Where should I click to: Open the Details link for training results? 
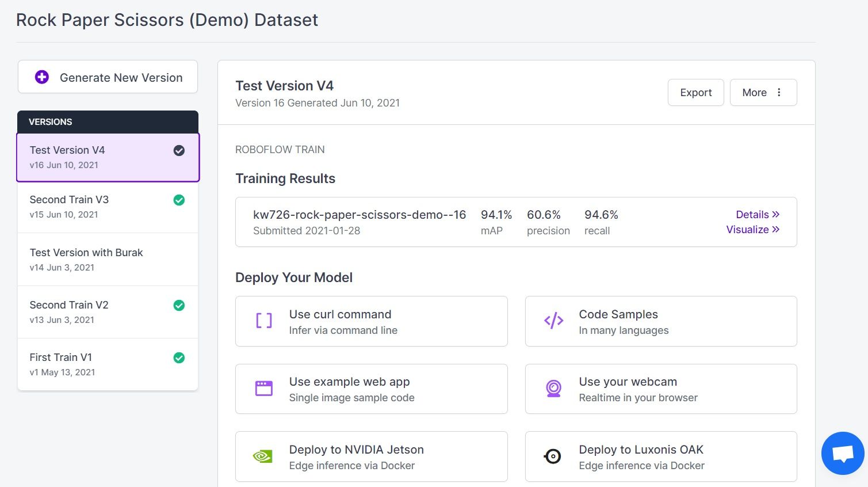coord(758,214)
